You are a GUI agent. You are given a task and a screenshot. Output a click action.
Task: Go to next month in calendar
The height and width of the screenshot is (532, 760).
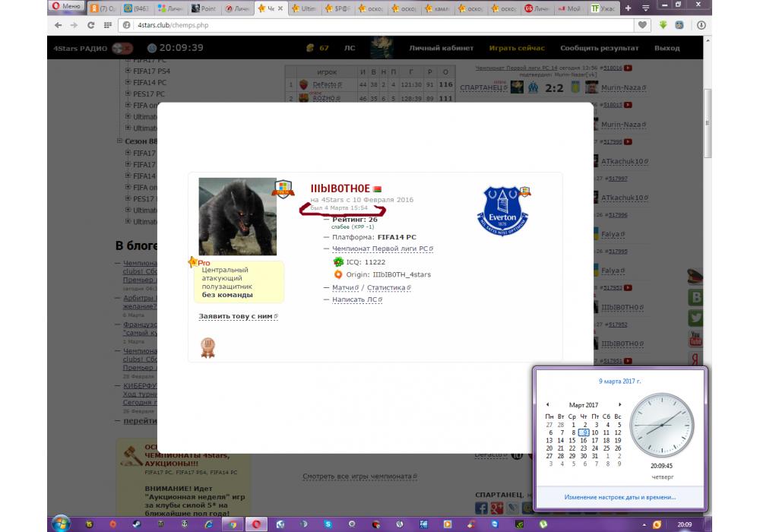[x=619, y=404]
